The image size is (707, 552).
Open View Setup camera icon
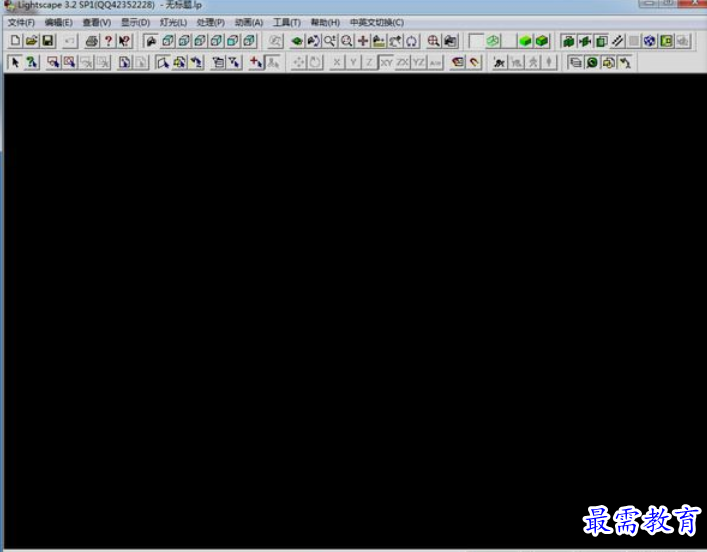450,41
